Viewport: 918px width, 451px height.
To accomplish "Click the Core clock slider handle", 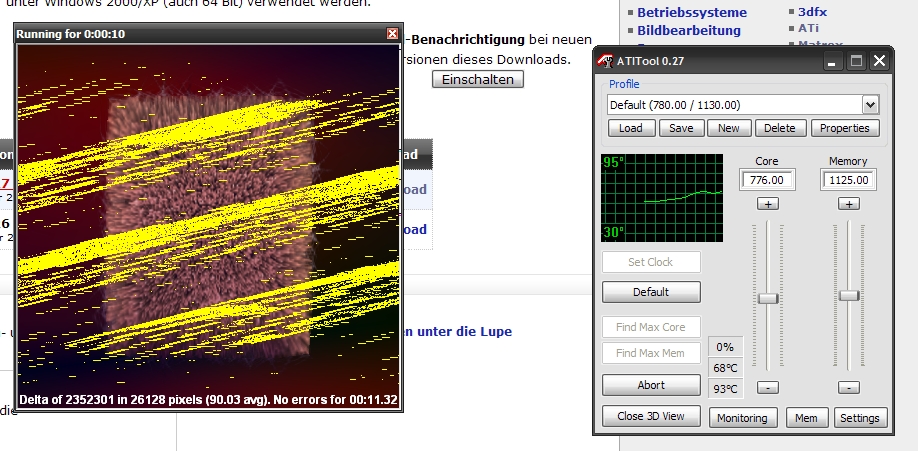I will pos(768,298).
